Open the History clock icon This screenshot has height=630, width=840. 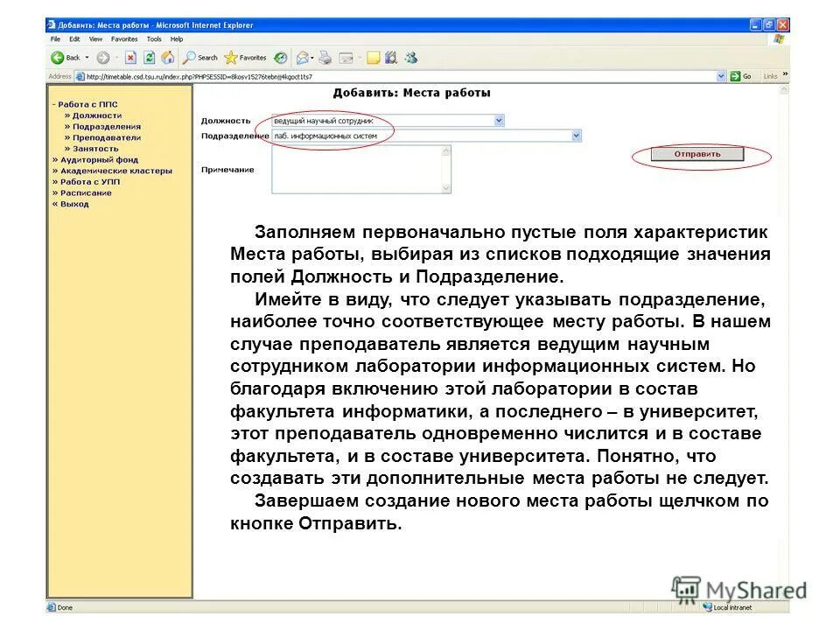(x=280, y=58)
